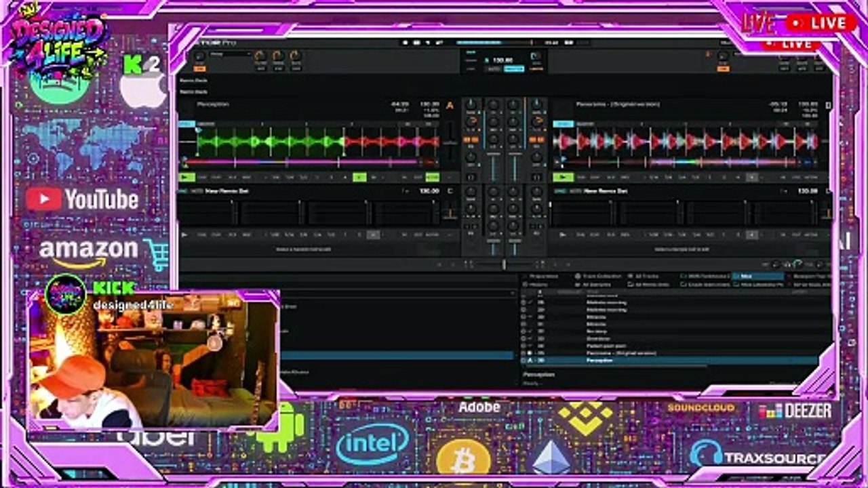This screenshot has height=488, width=868.
Task: Click the key knob on channel A
Action: [471, 157]
